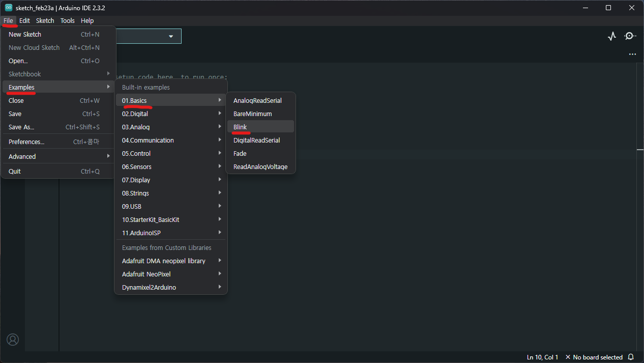Choose New Sketch from File menu
This screenshot has height=363, width=644.
[58, 35]
